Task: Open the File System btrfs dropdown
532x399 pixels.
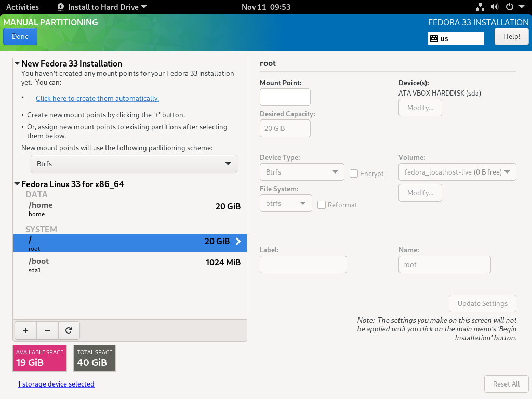Action: (286, 203)
